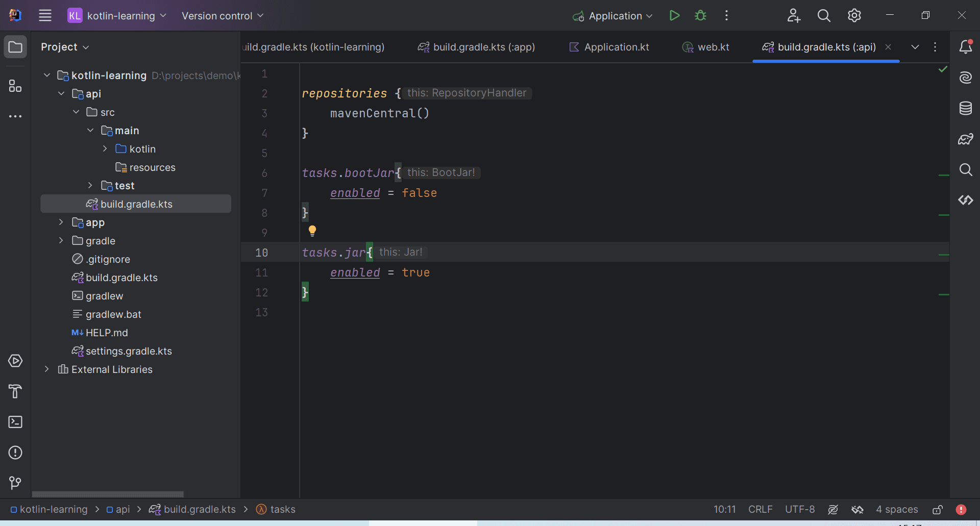The width and height of the screenshot is (980, 526).
Task: Open the AI Assistant spiral icon
Action: (965, 78)
